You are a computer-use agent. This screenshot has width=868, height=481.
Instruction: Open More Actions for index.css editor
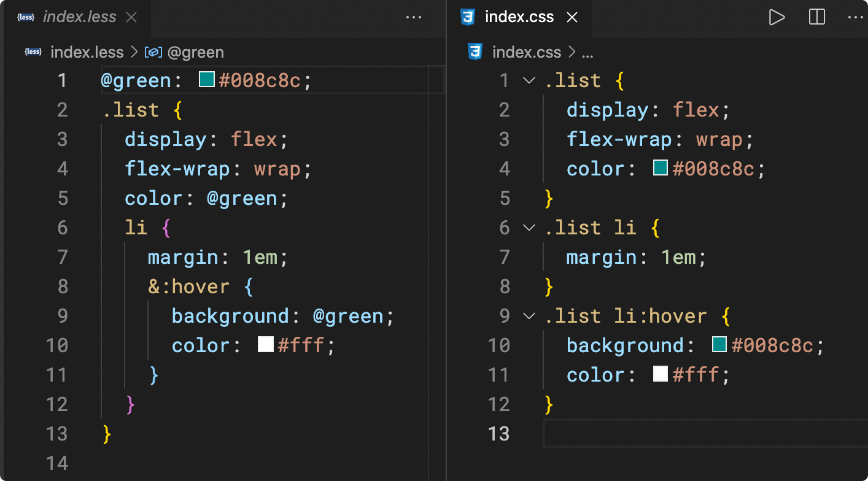tap(855, 17)
